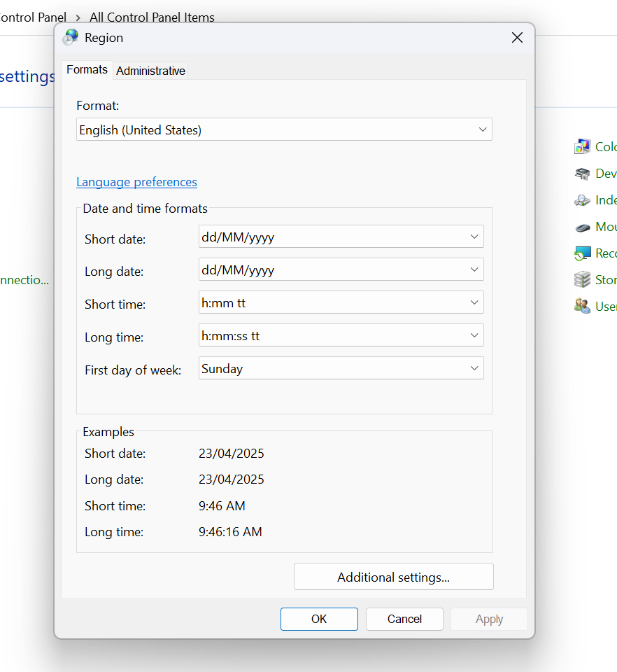Open the Devices icon in Control Panel
Viewport: 617px width, 672px height.
(x=582, y=174)
